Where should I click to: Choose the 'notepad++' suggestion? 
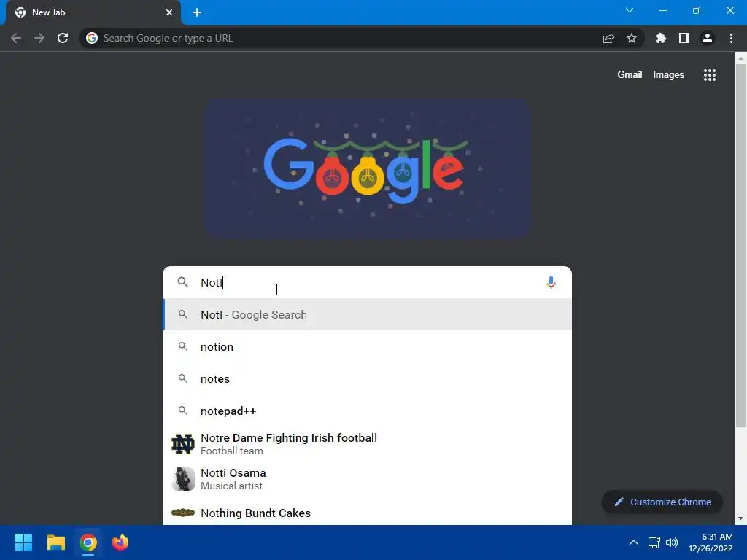367,411
